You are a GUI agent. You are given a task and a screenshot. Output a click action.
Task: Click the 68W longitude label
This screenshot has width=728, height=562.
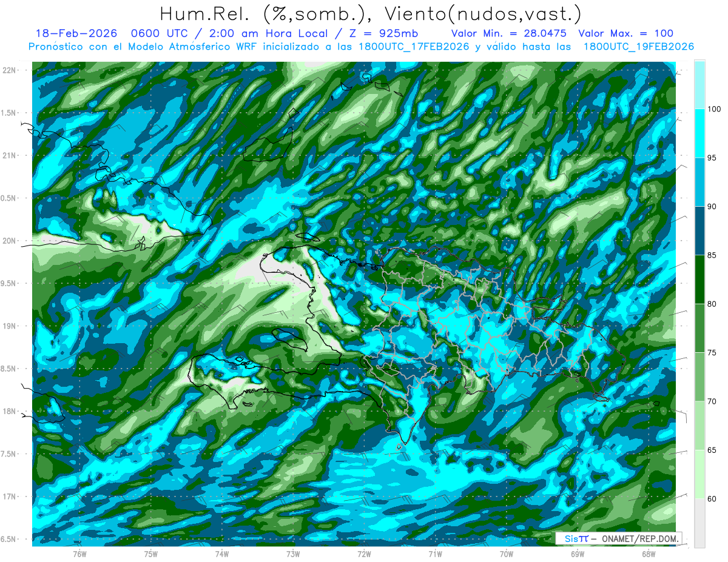tap(649, 554)
